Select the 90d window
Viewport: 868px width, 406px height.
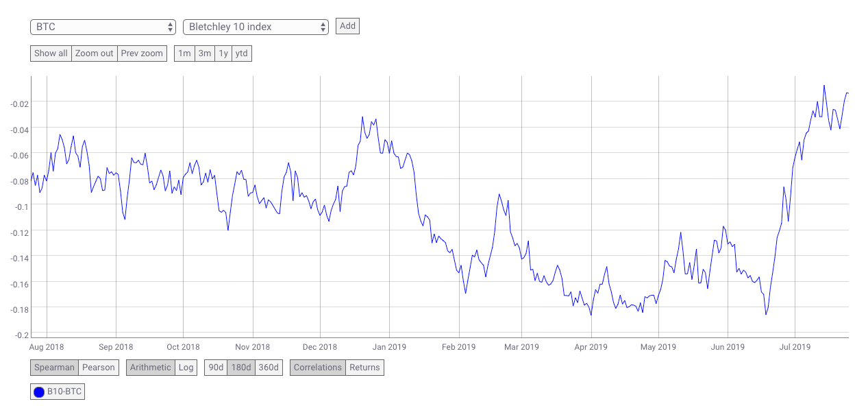click(x=216, y=368)
